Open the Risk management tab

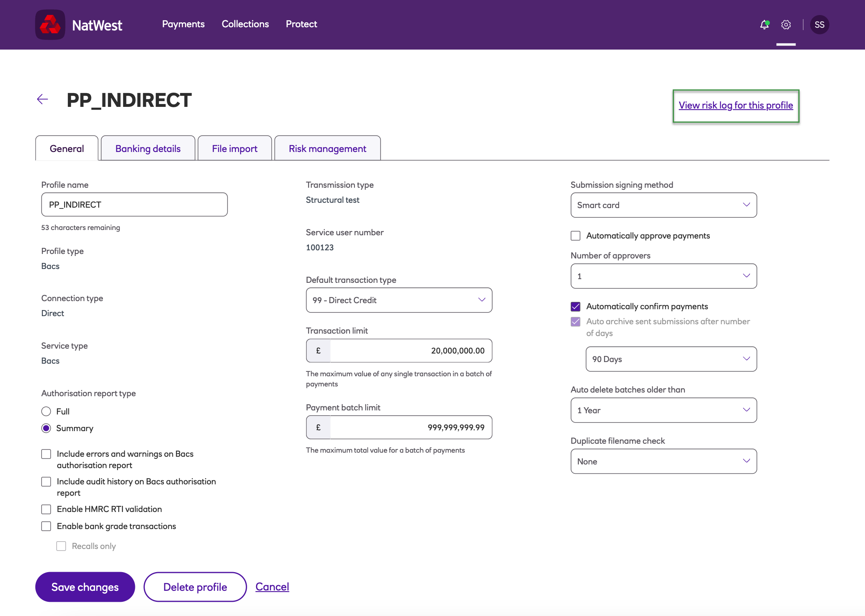327,149
